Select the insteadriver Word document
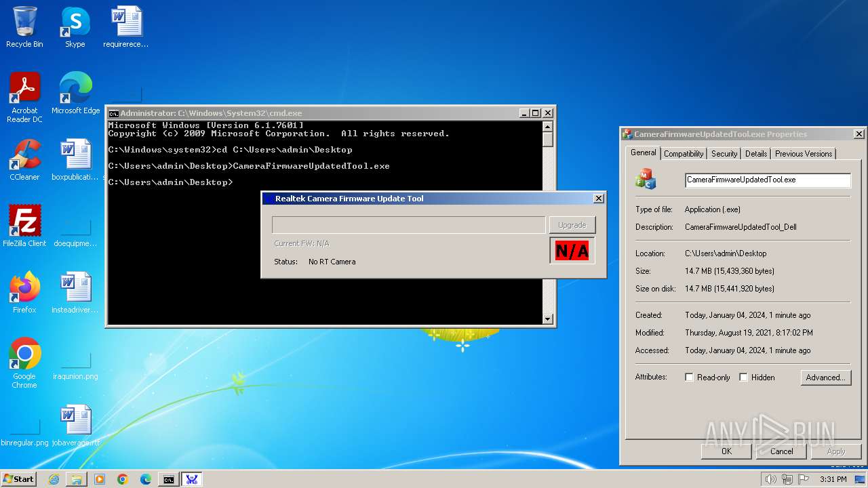The image size is (868, 488). (75, 293)
